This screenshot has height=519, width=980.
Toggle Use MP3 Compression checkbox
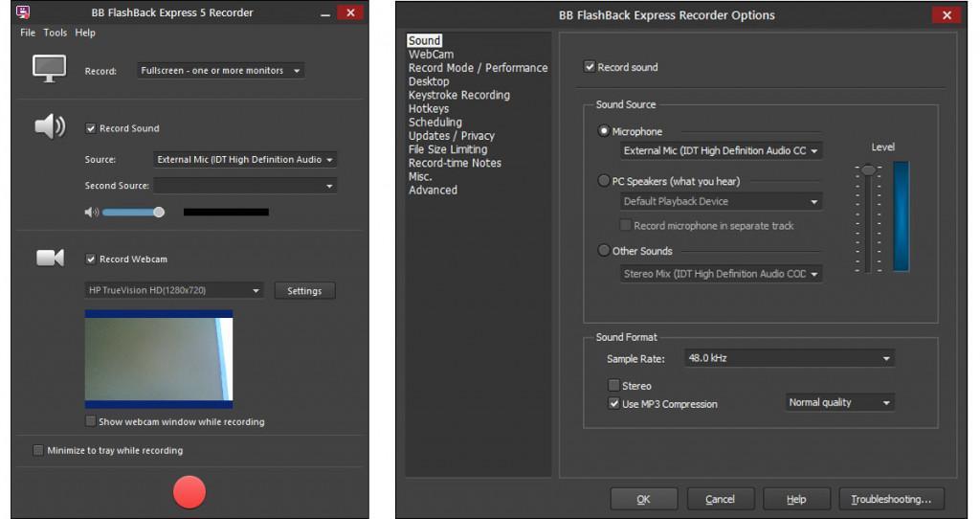tap(613, 403)
